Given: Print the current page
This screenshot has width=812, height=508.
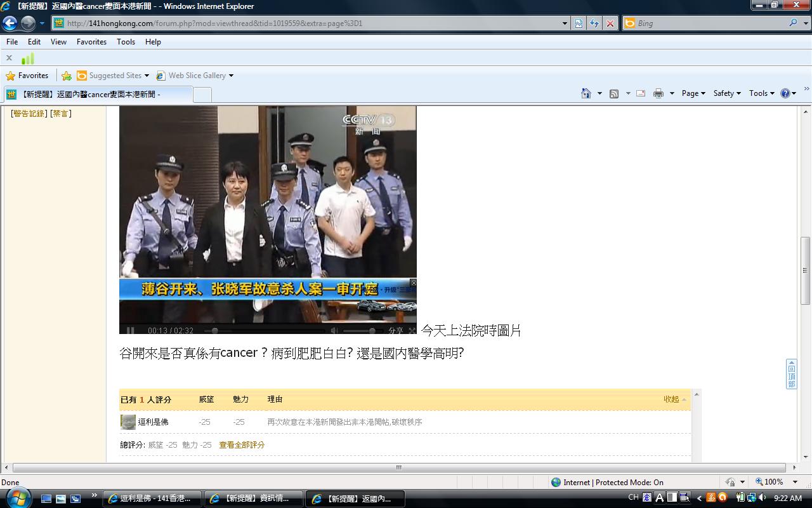Looking at the screenshot, I should [658, 93].
